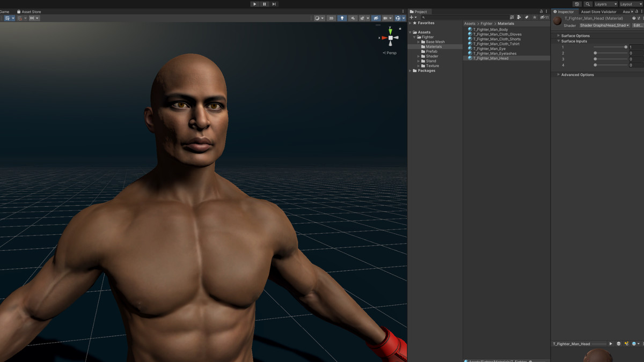Click the Surface Input 3 slider
Image resolution: width=644 pixels, height=362 pixels.
pos(610,59)
